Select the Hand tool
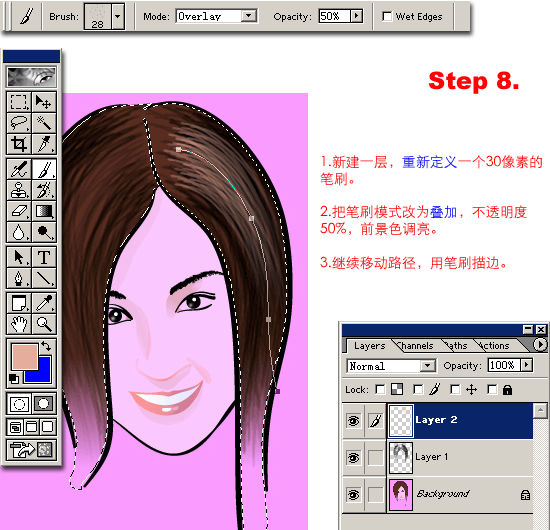Viewport: 550px width, 530px height. click(x=19, y=323)
